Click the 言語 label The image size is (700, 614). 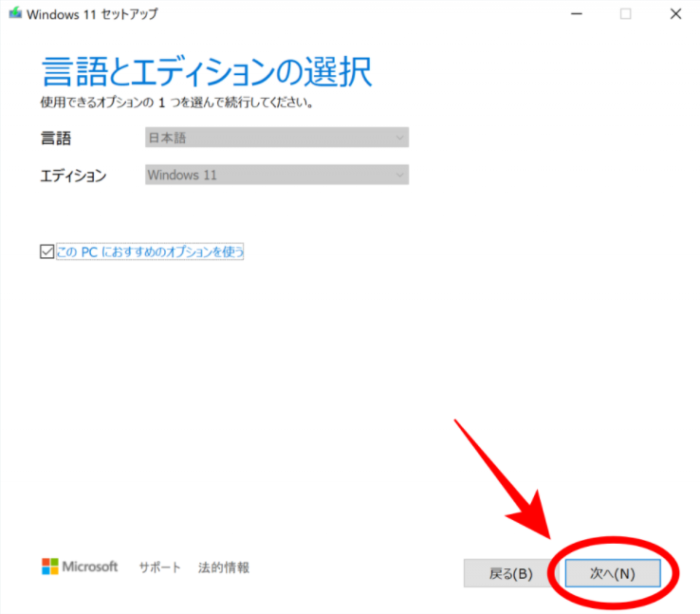pos(56,138)
